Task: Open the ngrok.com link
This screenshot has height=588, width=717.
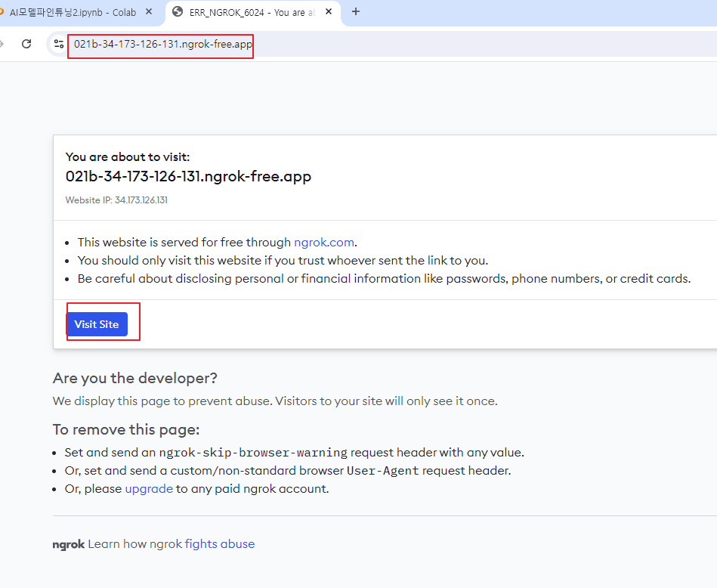Action: point(324,242)
